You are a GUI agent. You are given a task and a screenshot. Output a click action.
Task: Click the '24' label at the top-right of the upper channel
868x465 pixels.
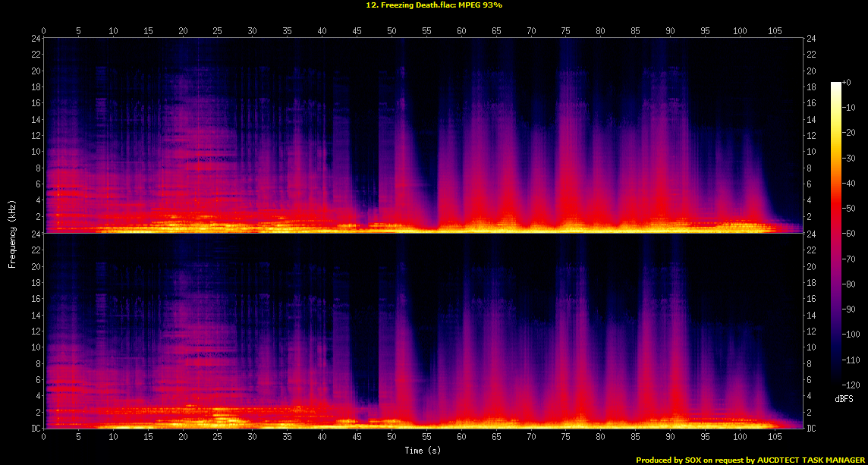[x=811, y=39]
